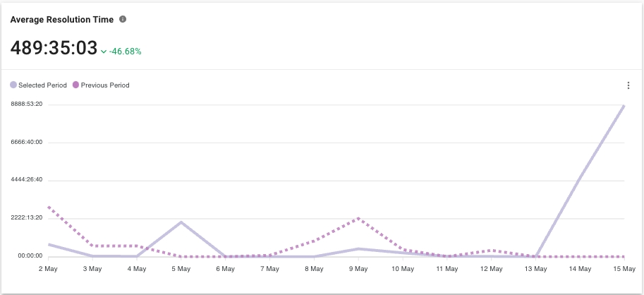Click the 2 May dotted line start point

tap(49, 207)
